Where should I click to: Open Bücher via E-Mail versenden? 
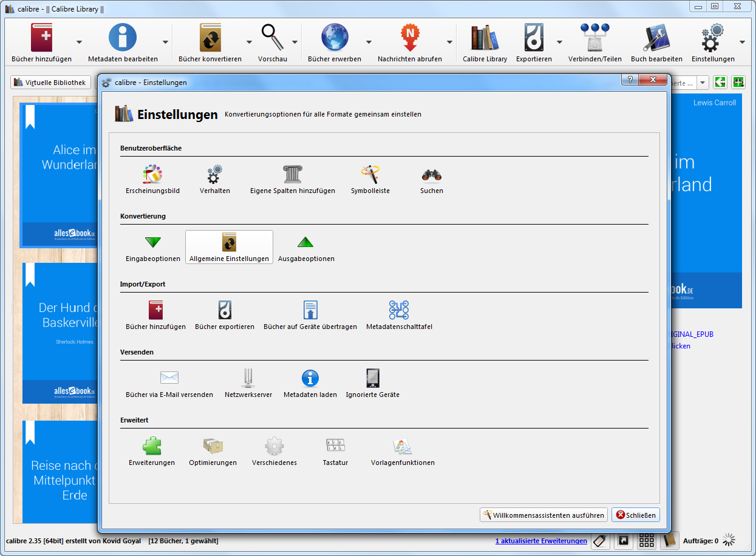169,384
